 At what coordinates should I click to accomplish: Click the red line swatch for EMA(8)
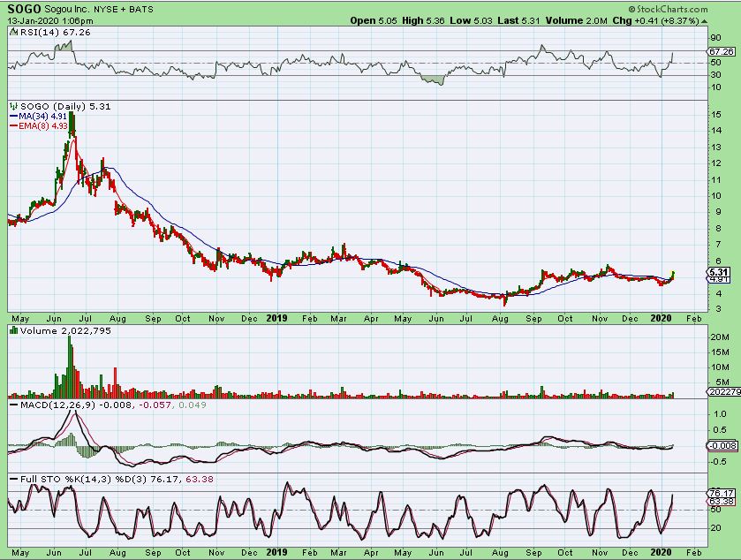13,125
